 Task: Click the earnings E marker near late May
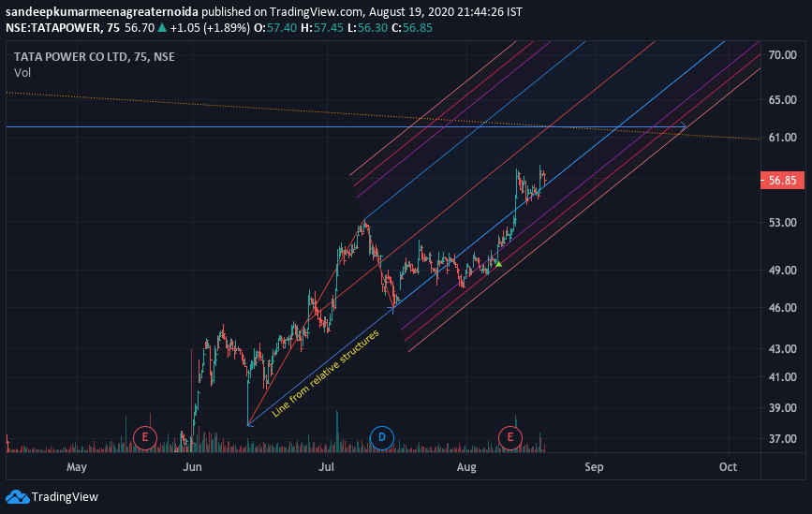145,438
